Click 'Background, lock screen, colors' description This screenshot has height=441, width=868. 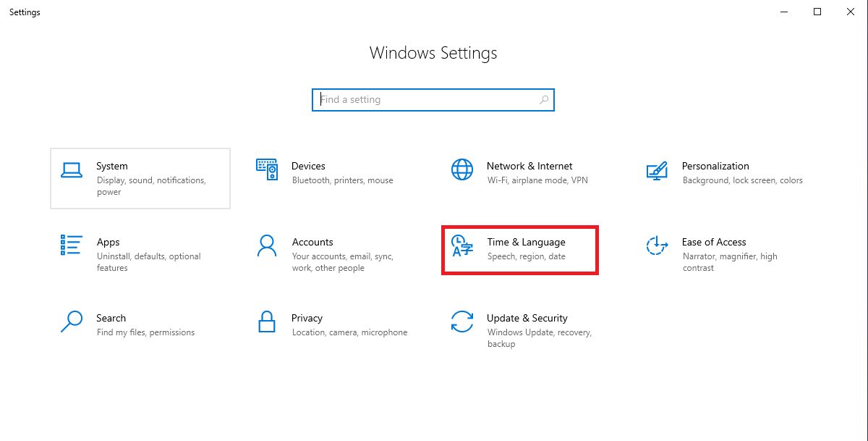pos(742,180)
